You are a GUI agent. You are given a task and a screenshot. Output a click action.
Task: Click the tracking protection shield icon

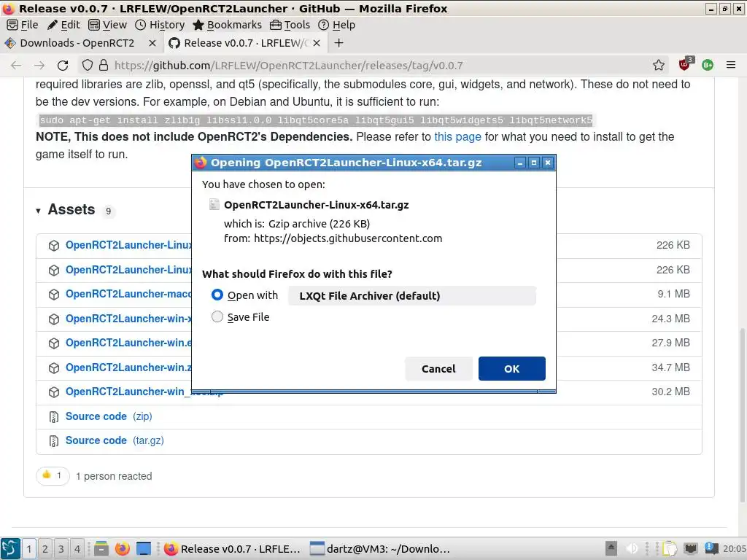(88, 65)
